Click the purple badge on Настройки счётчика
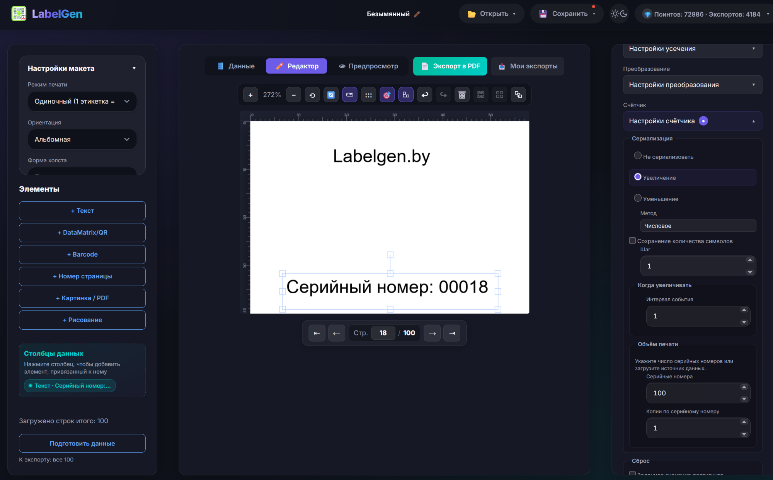773x480 pixels. (x=703, y=121)
